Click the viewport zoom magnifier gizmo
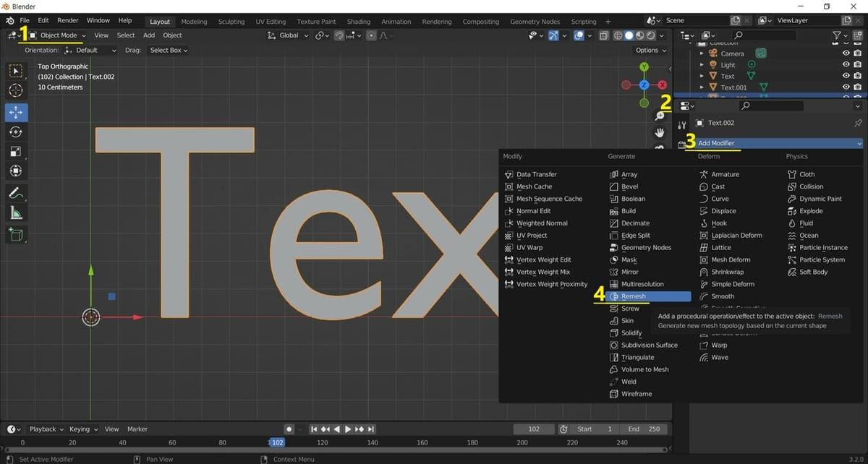This screenshot has width=868, height=464. [660, 116]
